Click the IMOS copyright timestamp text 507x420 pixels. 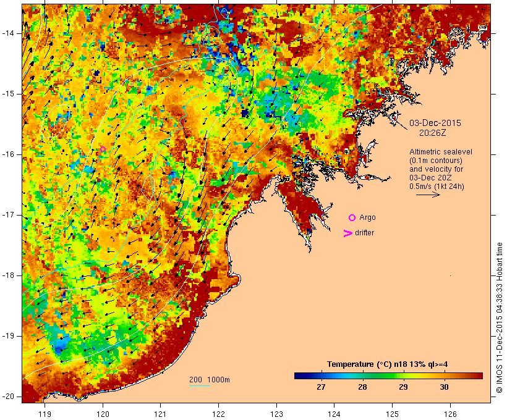499,318
